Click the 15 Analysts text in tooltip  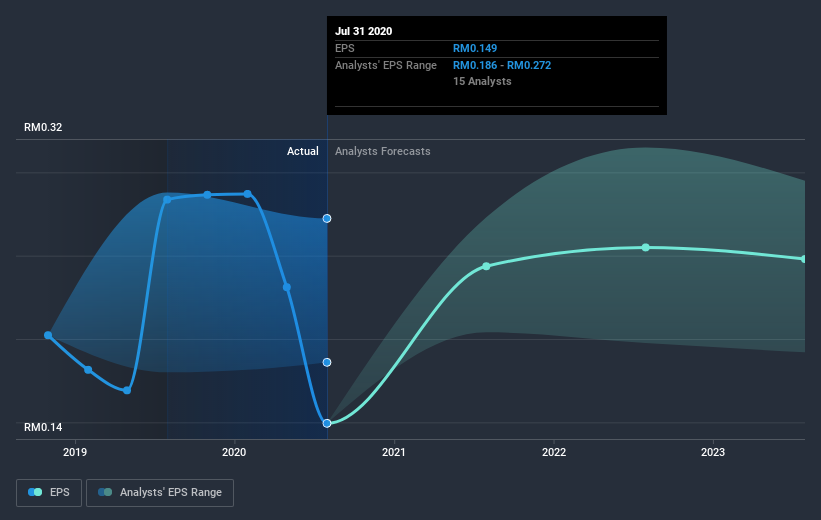coord(482,81)
